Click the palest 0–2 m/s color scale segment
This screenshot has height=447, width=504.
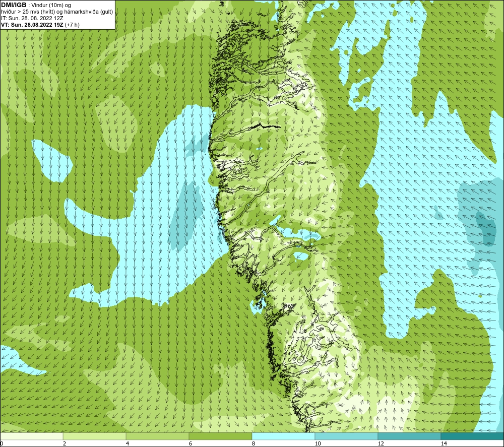tap(31, 436)
